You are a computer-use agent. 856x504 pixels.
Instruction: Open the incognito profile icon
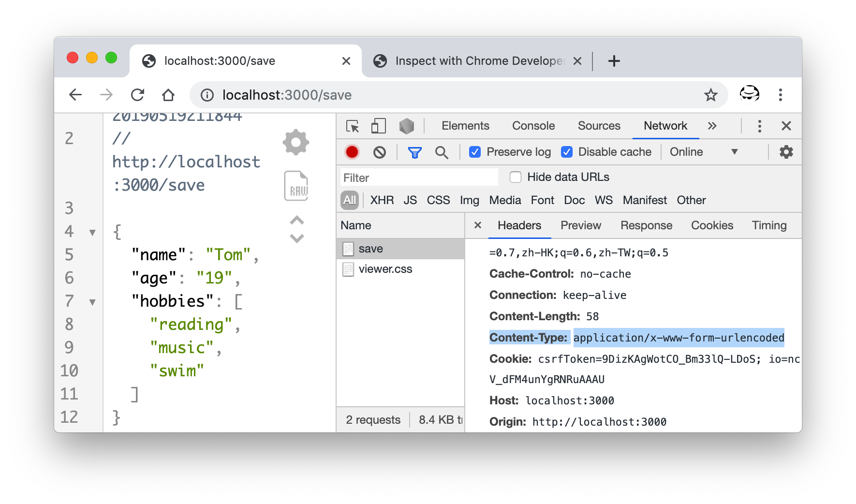(750, 94)
